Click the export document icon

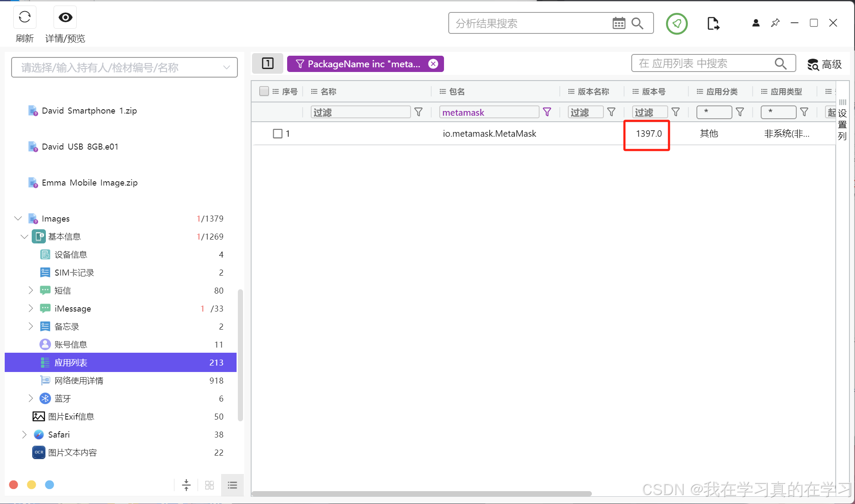coord(713,24)
